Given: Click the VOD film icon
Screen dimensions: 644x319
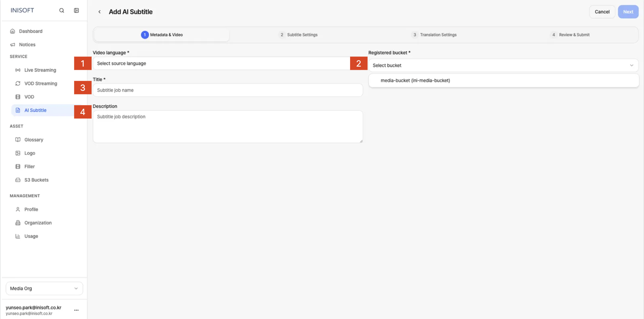Looking at the screenshot, I should 18,97.
